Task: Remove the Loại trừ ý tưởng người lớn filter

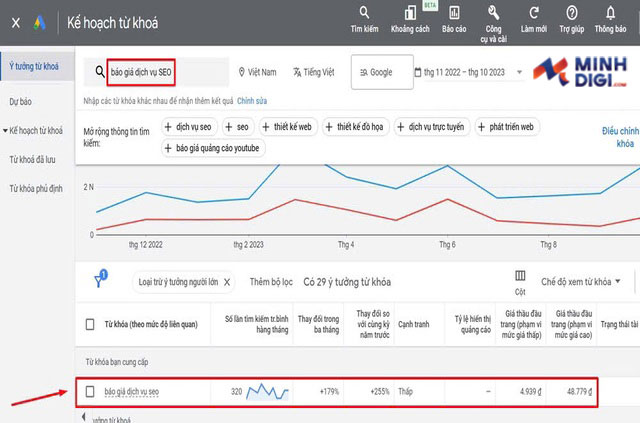Action: tap(227, 282)
